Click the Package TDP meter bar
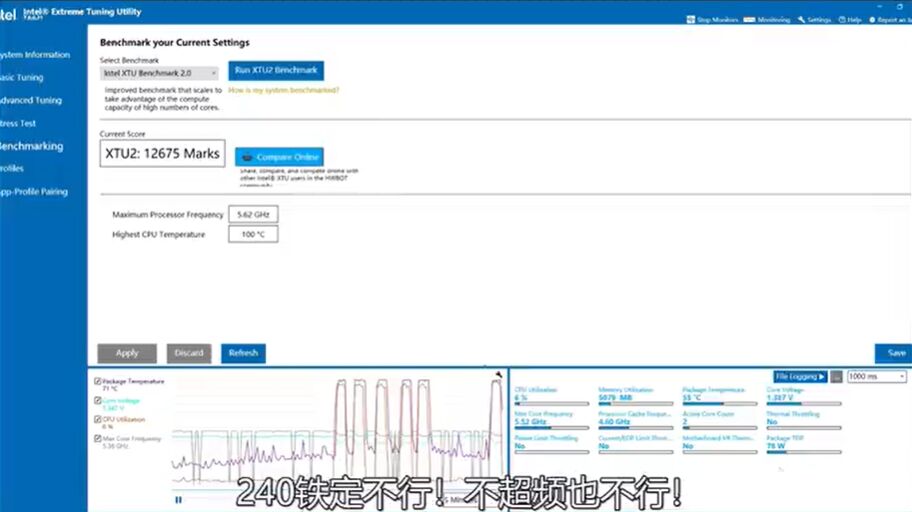The image size is (912, 512). click(x=804, y=452)
